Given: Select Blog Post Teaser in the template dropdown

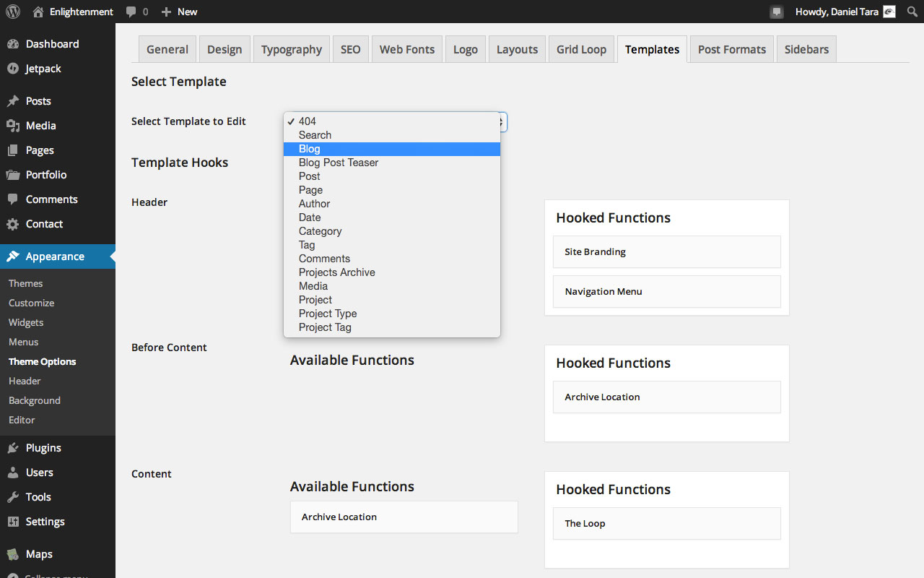Looking at the screenshot, I should 392,163.
